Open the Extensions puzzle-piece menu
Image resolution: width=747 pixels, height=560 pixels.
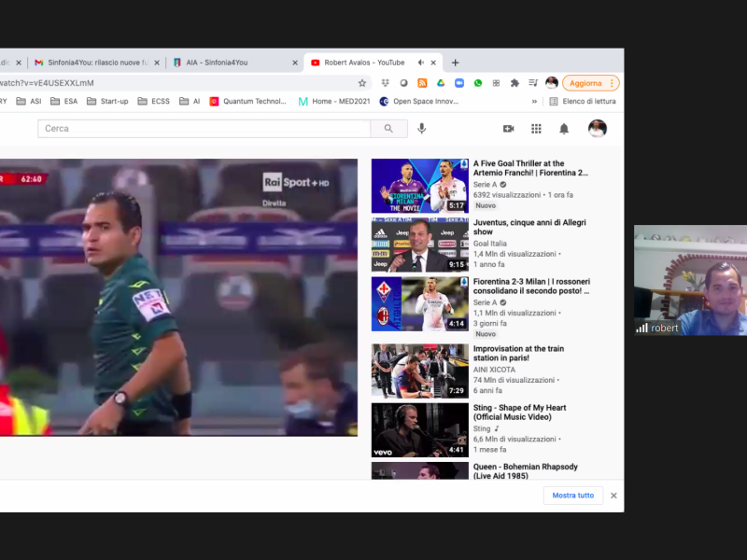tap(514, 83)
